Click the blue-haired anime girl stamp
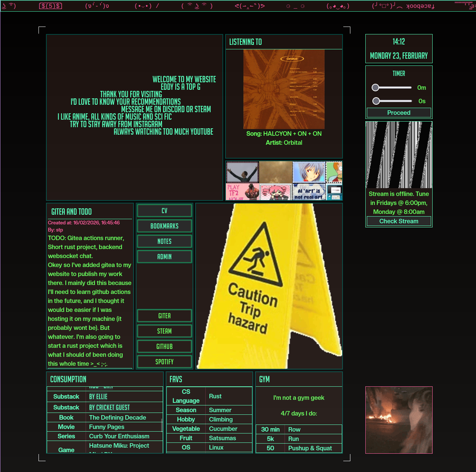 point(309,172)
